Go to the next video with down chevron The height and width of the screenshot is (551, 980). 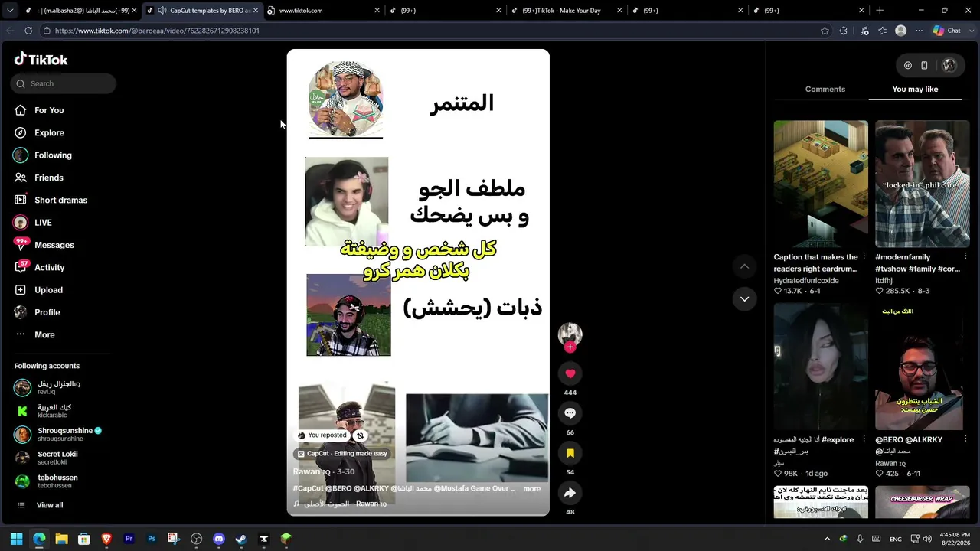tap(744, 298)
